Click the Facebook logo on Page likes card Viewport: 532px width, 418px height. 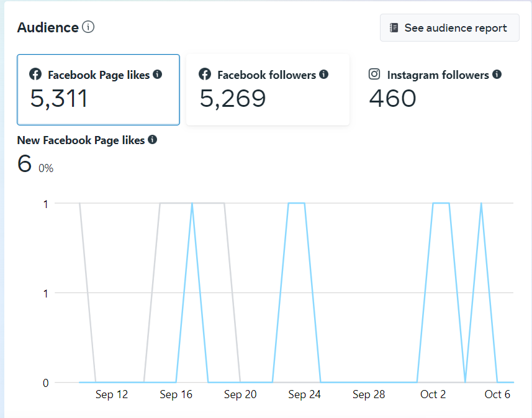pyautogui.click(x=36, y=75)
